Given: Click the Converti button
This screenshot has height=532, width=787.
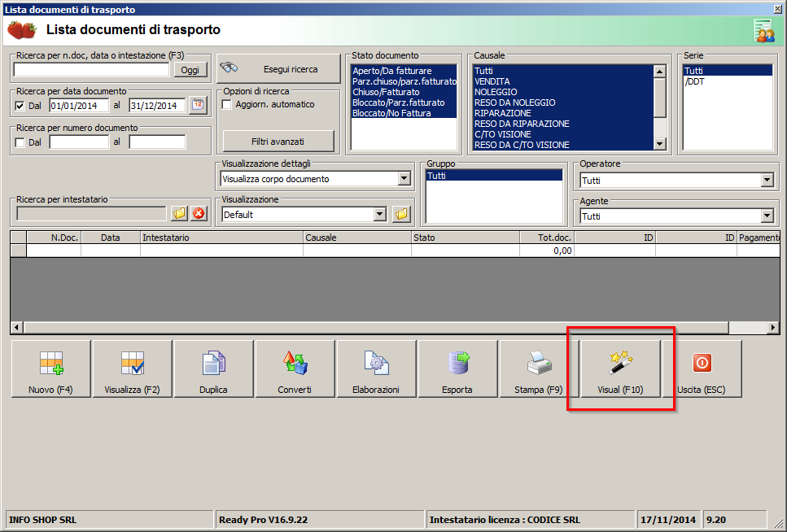Looking at the screenshot, I should 295,368.
